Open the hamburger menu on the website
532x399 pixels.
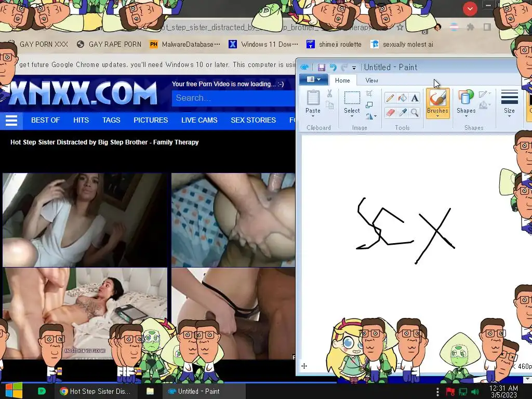(11, 121)
